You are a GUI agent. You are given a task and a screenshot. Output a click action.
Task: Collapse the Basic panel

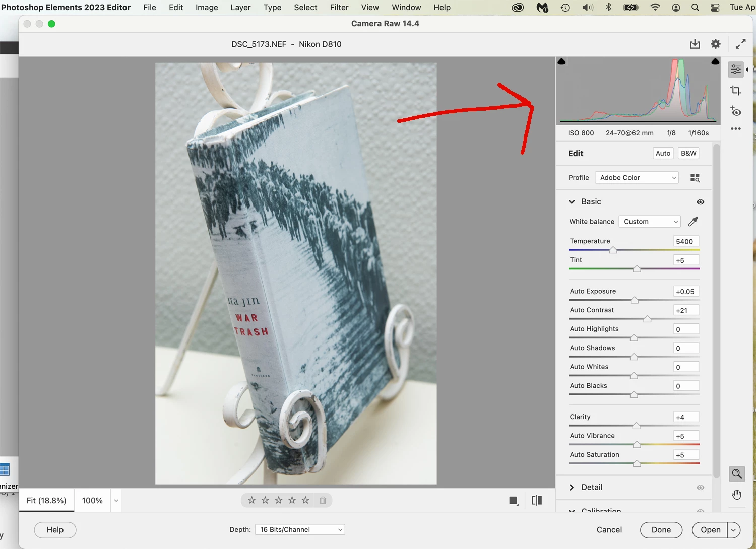[x=572, y=202]
